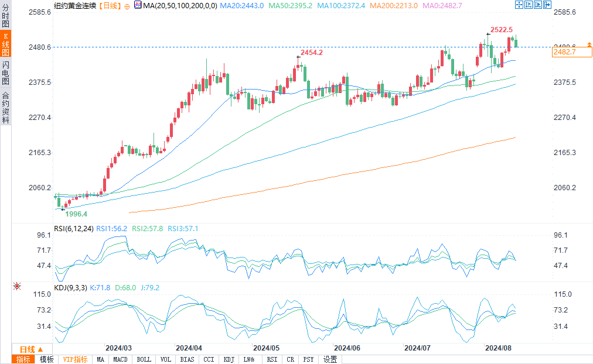Image resolution: width=593 pixels, height=364 pixels.
Task: Open the 合约资料 sidebar tab
Action: [5, 108]
